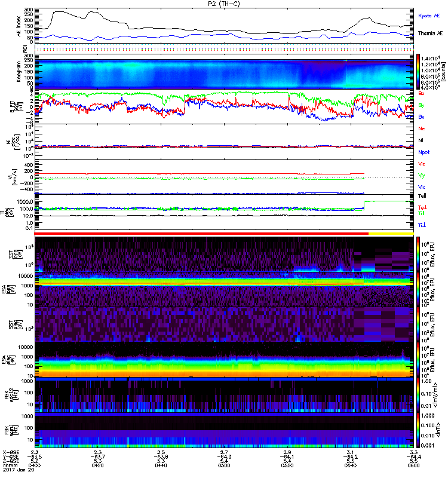Click the X-GSE row label

[11, 452]
